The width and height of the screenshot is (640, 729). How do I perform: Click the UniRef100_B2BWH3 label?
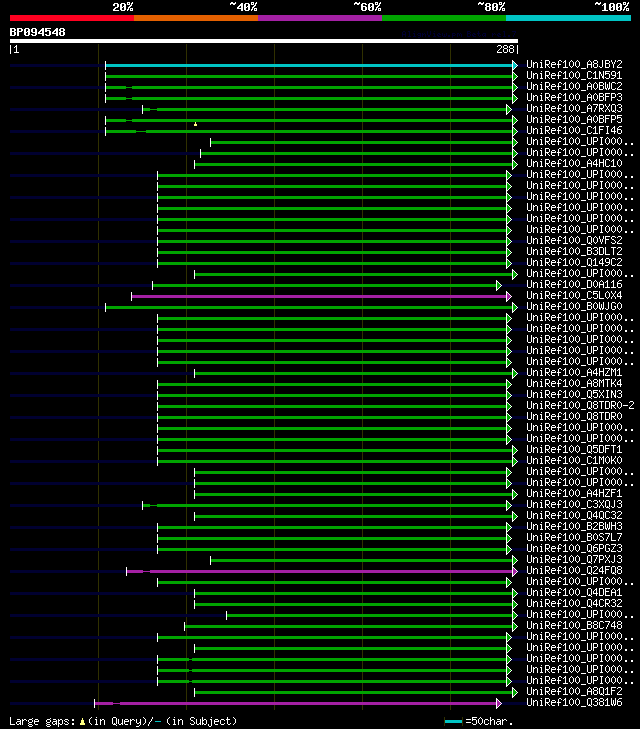[574, 526]
